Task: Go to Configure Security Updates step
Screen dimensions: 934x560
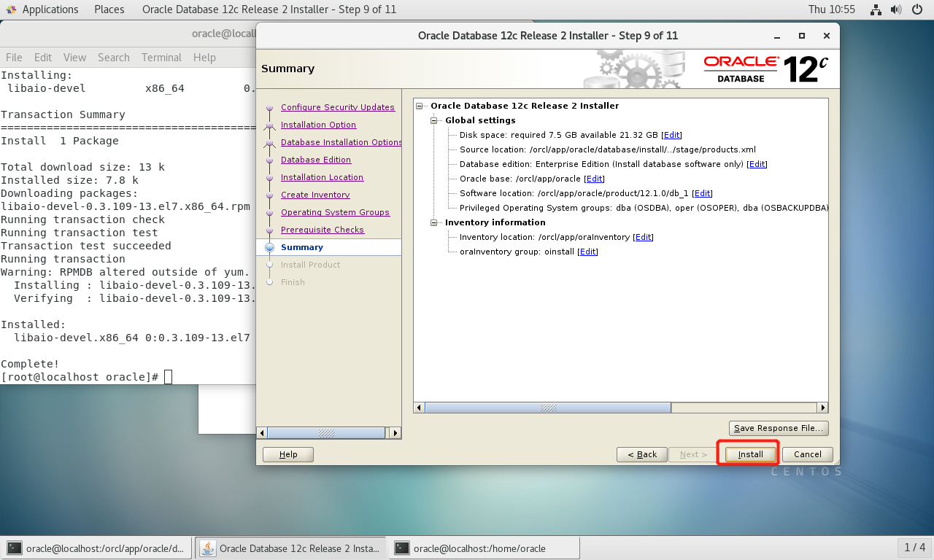Action: pos(338,107)
